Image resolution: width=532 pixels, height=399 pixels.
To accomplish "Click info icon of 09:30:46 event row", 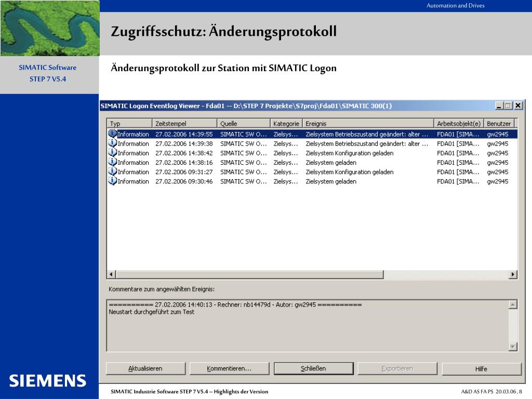I will tap(113, 181).
